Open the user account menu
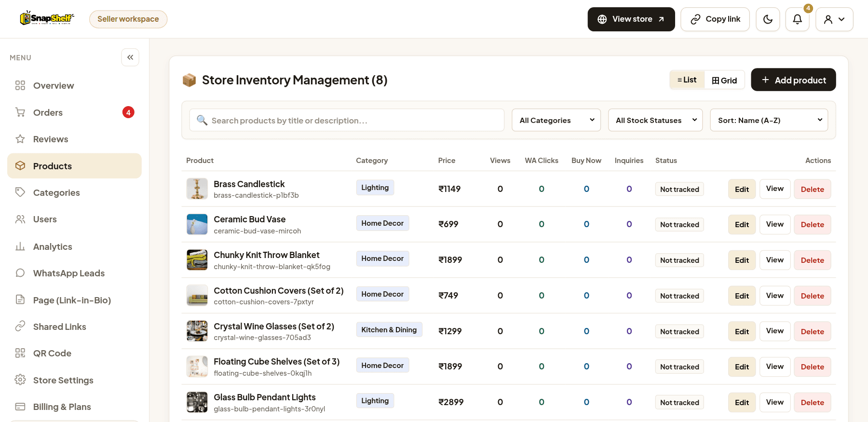 (834, 19)
